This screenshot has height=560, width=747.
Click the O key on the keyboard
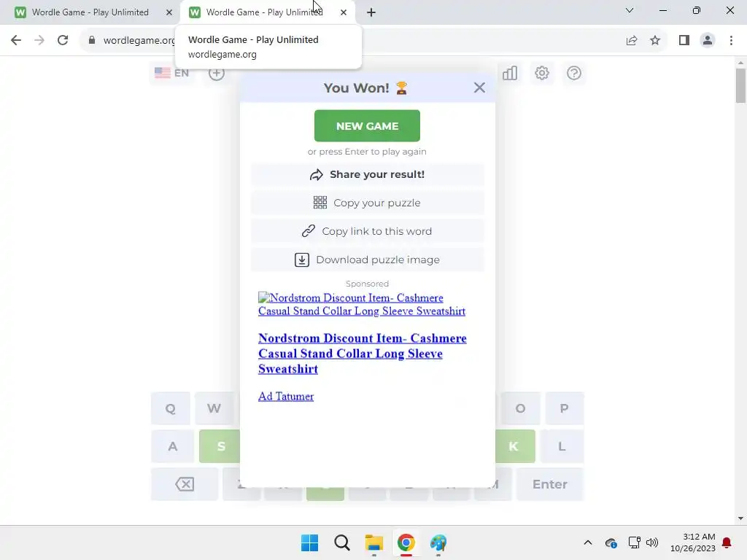coord(520,408)
